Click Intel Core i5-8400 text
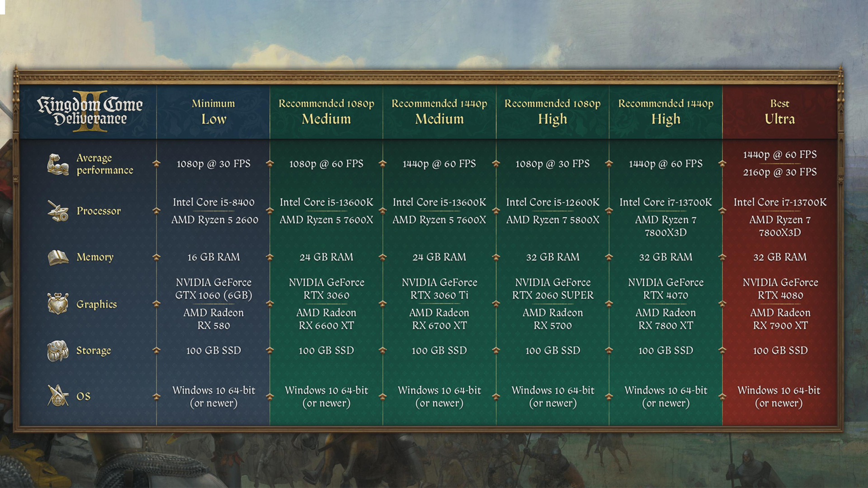Image resolution: width=868 pixels, height=488 pixels. coord(213,202)
